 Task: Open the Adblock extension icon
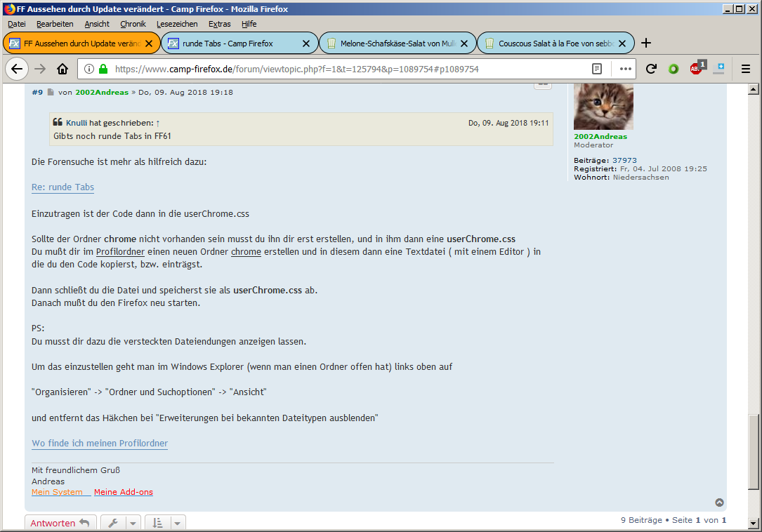[697, 69]
